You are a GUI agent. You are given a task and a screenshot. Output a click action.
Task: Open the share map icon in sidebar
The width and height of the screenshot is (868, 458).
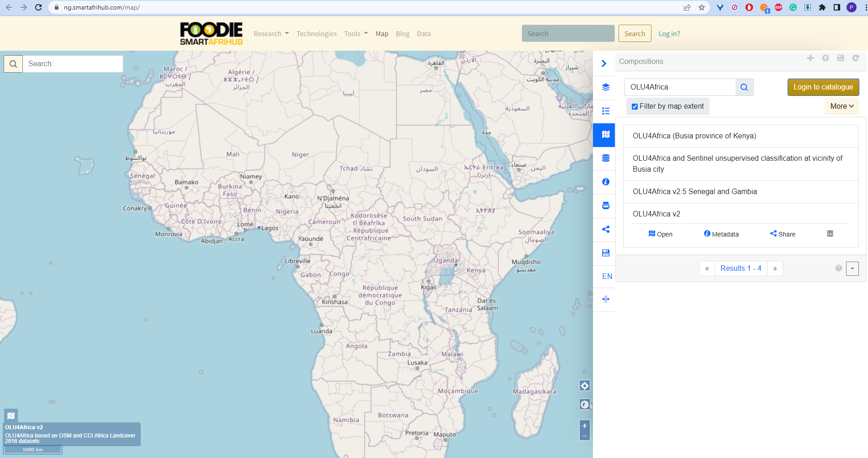[x=605, y=229]
